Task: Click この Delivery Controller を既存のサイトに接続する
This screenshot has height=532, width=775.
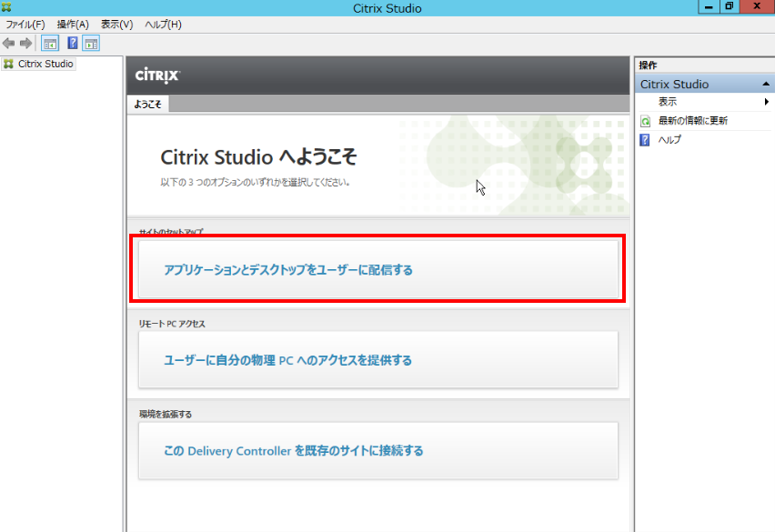Action: 378,450
